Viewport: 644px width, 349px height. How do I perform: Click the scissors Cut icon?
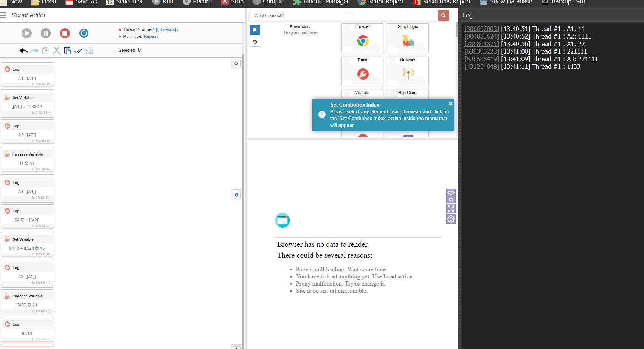click(57, 51)
